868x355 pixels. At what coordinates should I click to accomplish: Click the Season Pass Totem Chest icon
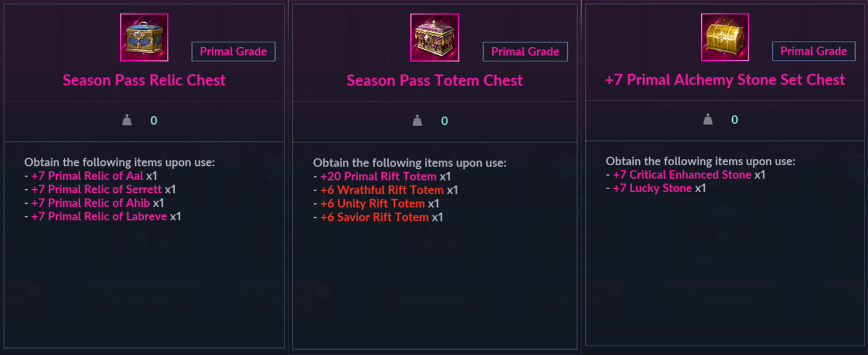pyautogui.click(x=435, y=37)
